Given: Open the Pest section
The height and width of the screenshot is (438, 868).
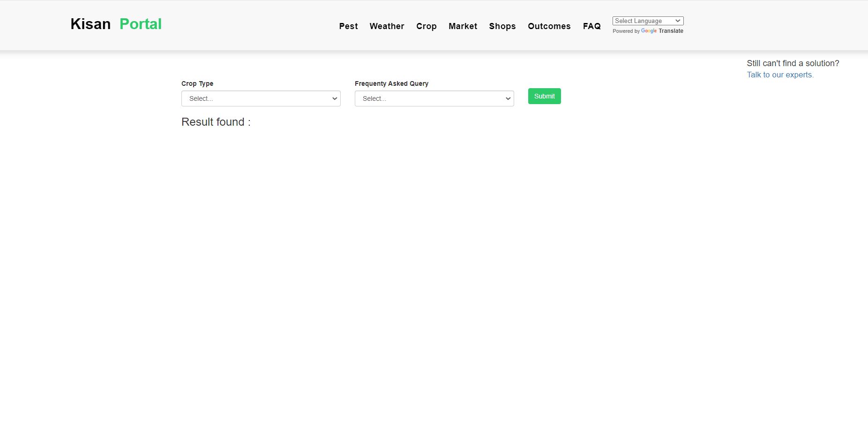Looking at the screenshot, I should [348, 26].
